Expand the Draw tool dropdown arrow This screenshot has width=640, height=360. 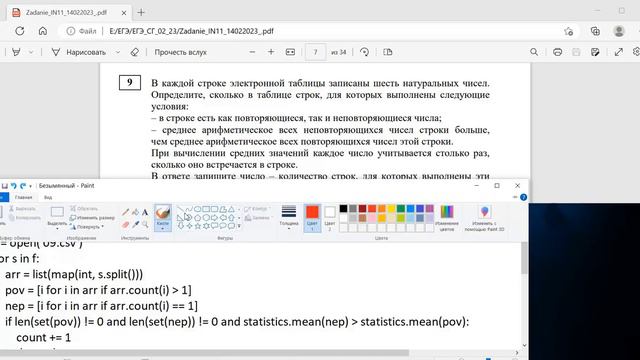pyautogui.click(x=118, y=52)
